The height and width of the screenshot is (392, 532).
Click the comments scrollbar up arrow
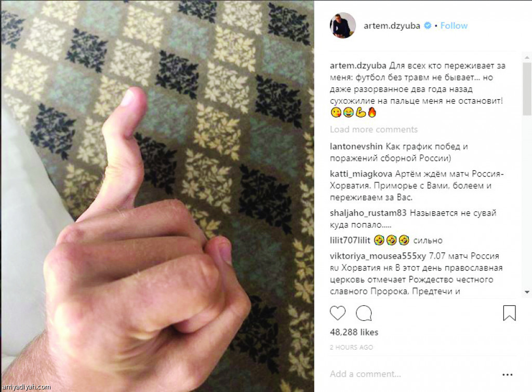coord(527,58)
